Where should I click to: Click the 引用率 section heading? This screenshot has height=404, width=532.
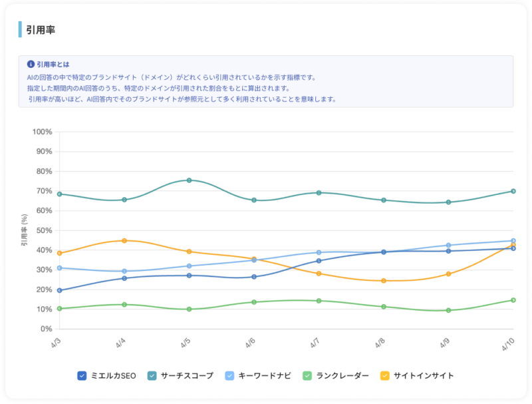coord(41,30)
